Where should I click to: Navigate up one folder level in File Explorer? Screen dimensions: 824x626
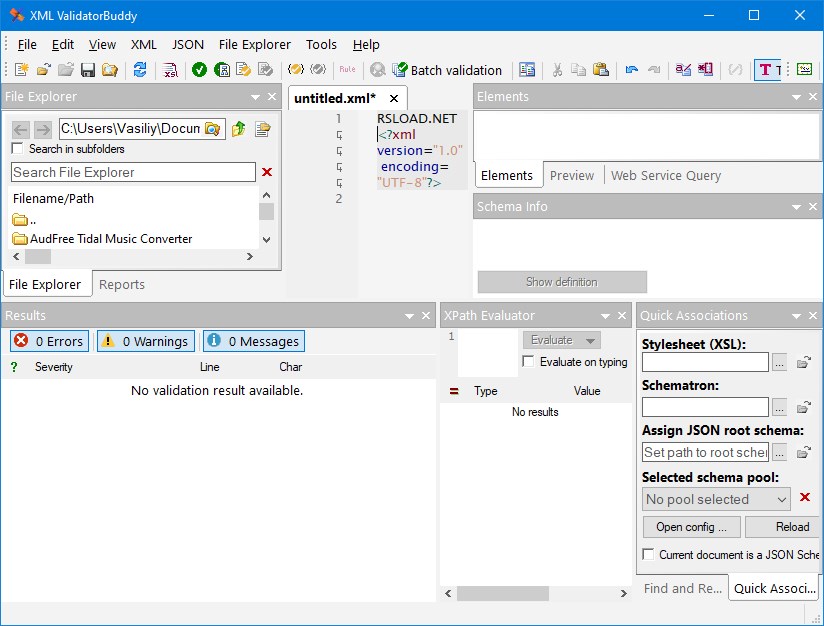tap(239, 128)
